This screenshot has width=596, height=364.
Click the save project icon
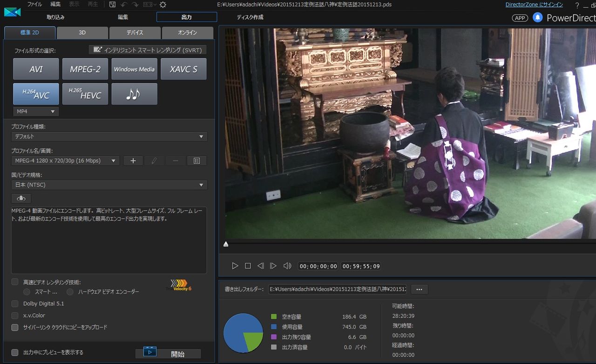coord(112,5)
